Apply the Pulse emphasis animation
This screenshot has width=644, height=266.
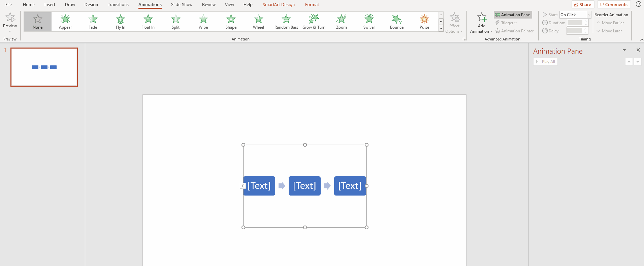tap(424, 22)
